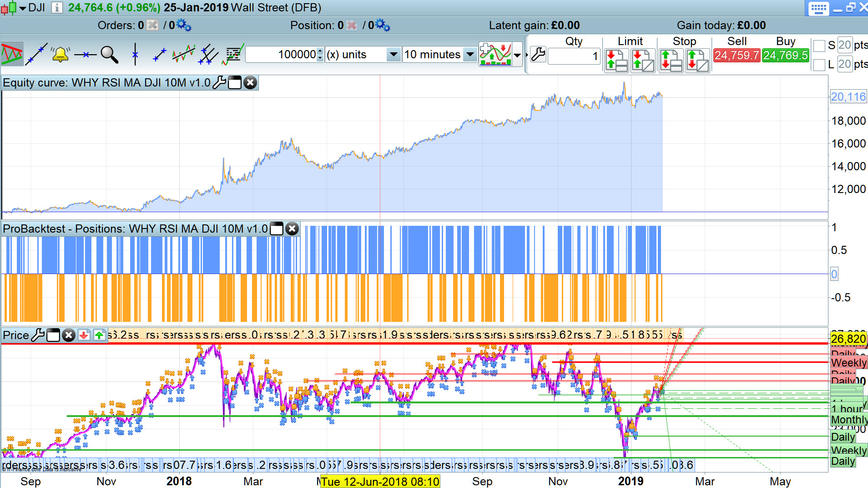
Task: Click the ProBacktest Positions panel title
Action: [x=136, y=229]
